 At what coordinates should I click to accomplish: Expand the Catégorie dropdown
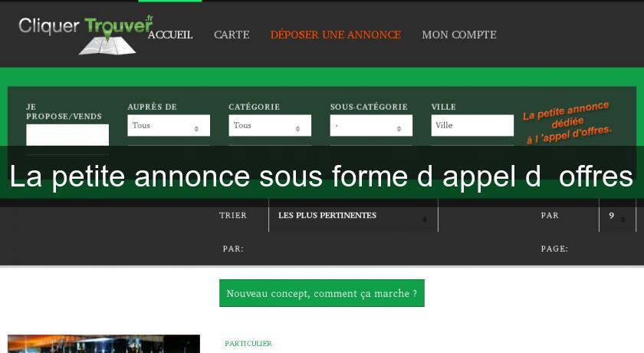tap(270, 125)
